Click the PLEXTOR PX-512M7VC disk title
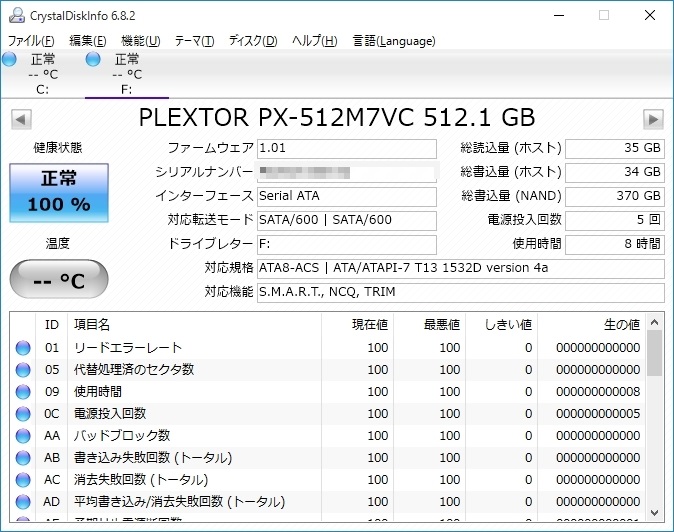The image size is (674, 532). (337, 117)
